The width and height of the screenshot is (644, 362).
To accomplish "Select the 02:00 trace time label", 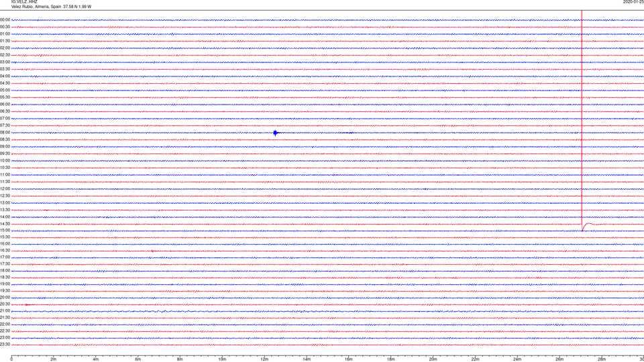I will pos(5,48).
